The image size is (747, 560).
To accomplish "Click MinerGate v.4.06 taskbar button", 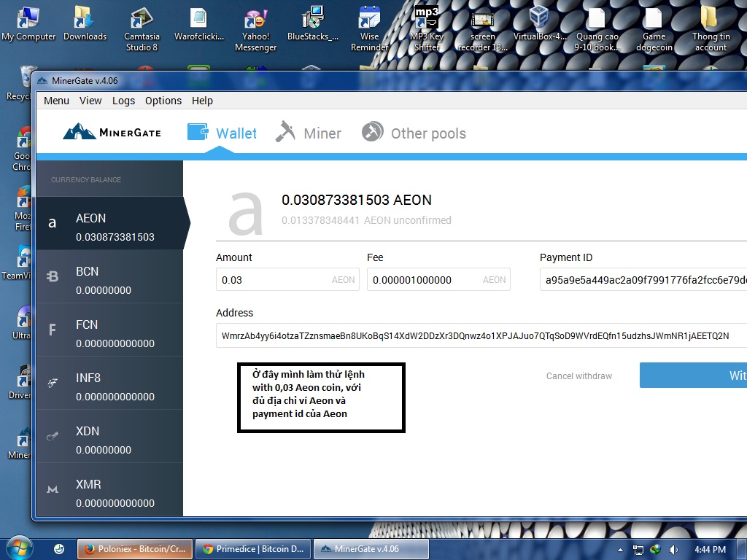I will (x=371, y=549).
